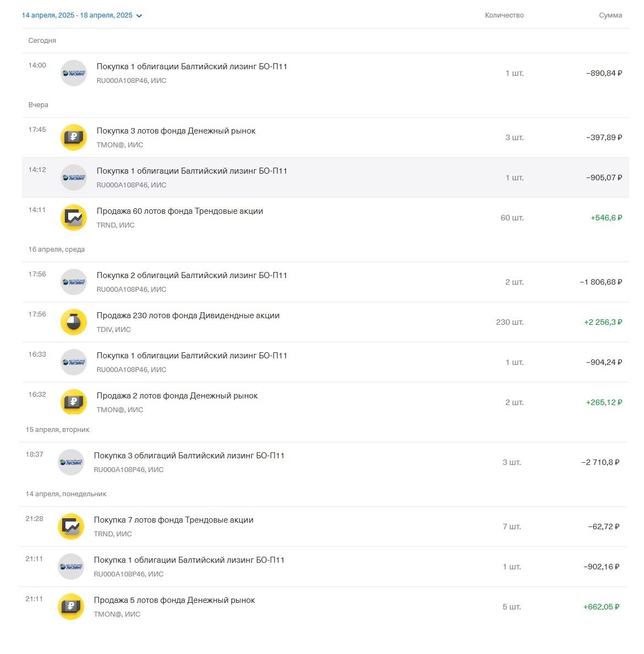Click Балтийский лизинг logo icon at 14:00 today
This screenshot has width=644, height=654.
point(74,73)
